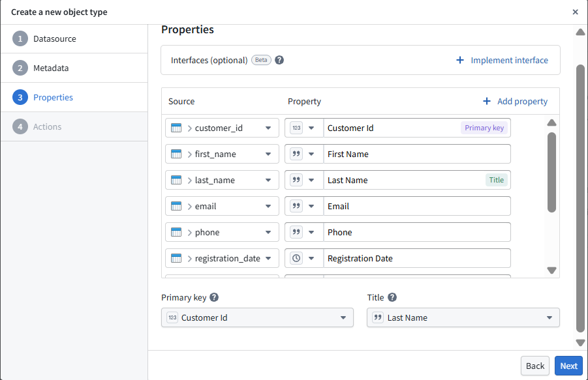Viewport: 588px width, 380px height.
Task: Click the Primary key help icon
Action: pos(214,297)
